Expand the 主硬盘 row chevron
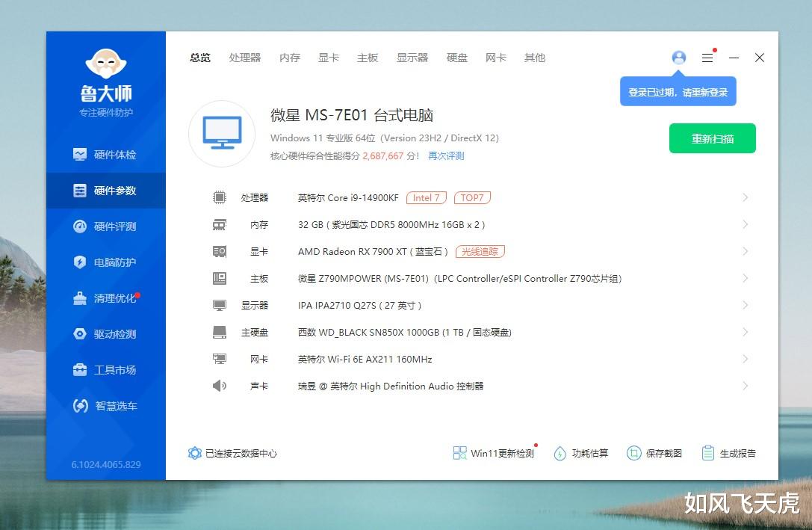This screenshot has height=530, width=812. pos(746,332)
